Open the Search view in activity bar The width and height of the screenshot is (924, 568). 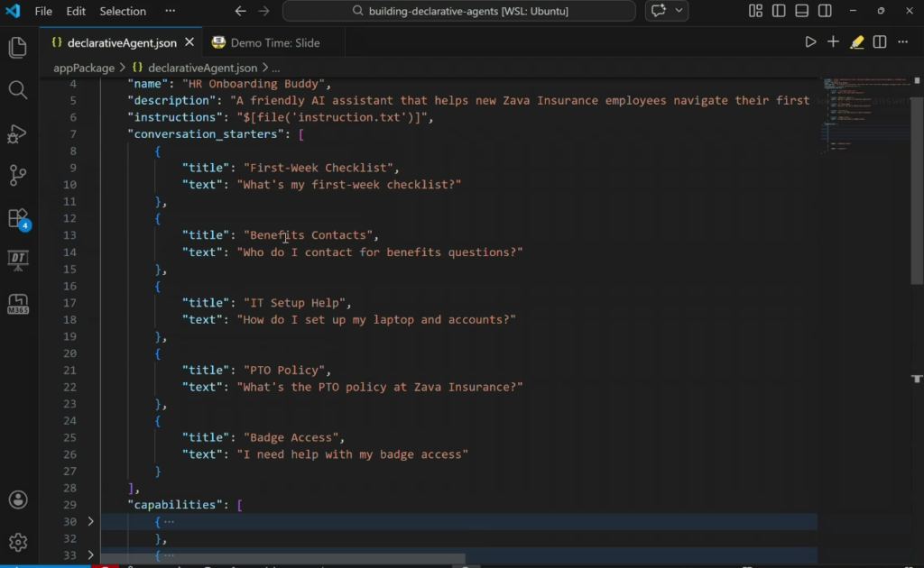[x=17, y=90]
